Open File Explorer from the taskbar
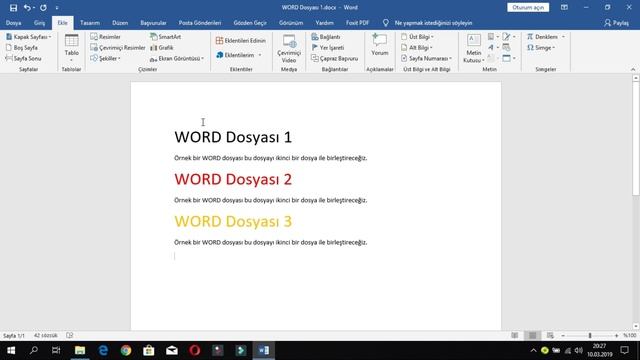640x360 pixels. pos(80,350)
